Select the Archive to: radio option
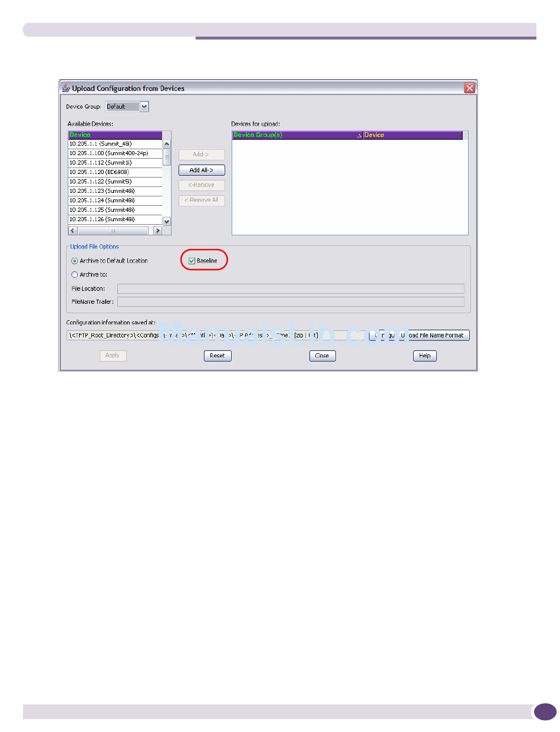Viewport: 560px width, 732px height. coord(74,274)
